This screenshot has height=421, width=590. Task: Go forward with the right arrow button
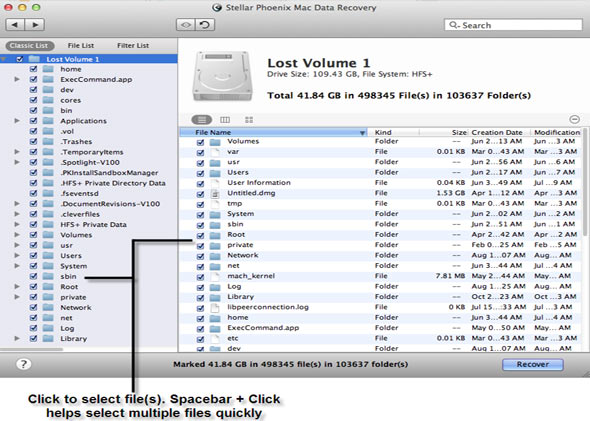click(35, 25)
